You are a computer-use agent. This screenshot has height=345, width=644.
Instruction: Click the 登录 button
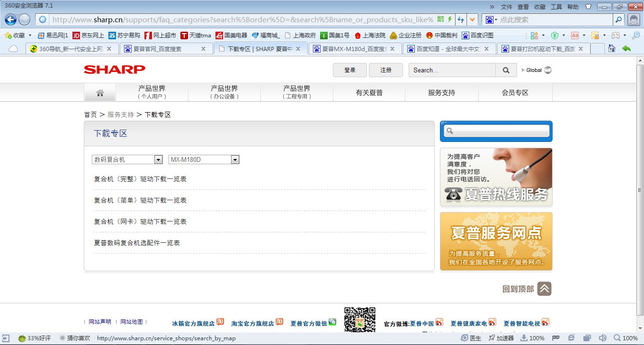click(x=350, y=70)
